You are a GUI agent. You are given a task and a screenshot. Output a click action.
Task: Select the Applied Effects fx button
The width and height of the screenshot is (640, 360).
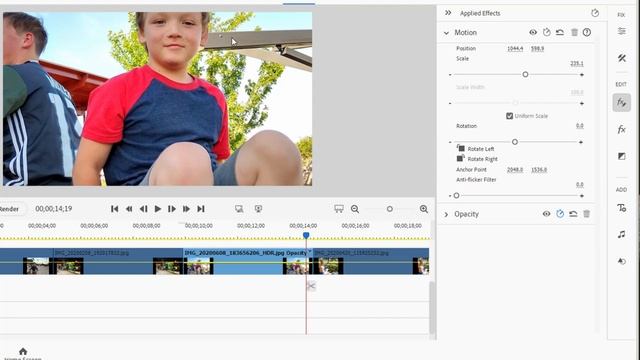pyautogui.click(x=622, y=102)
